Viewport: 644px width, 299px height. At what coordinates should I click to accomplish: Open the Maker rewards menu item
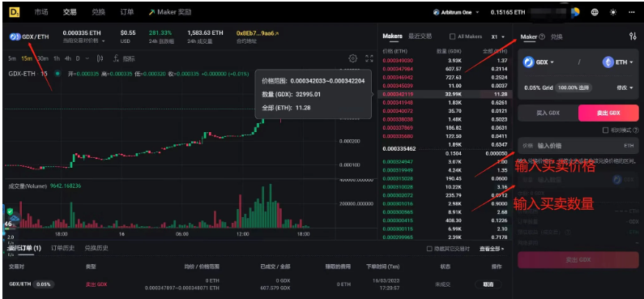(x=170, y=12)
